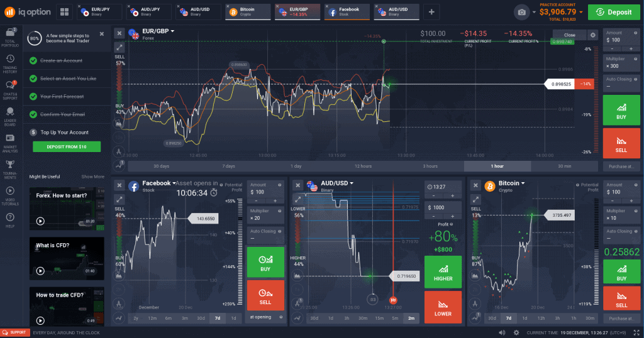
Task: Play the 'What is CFD?' video
Action: click(x=40, y=271)
